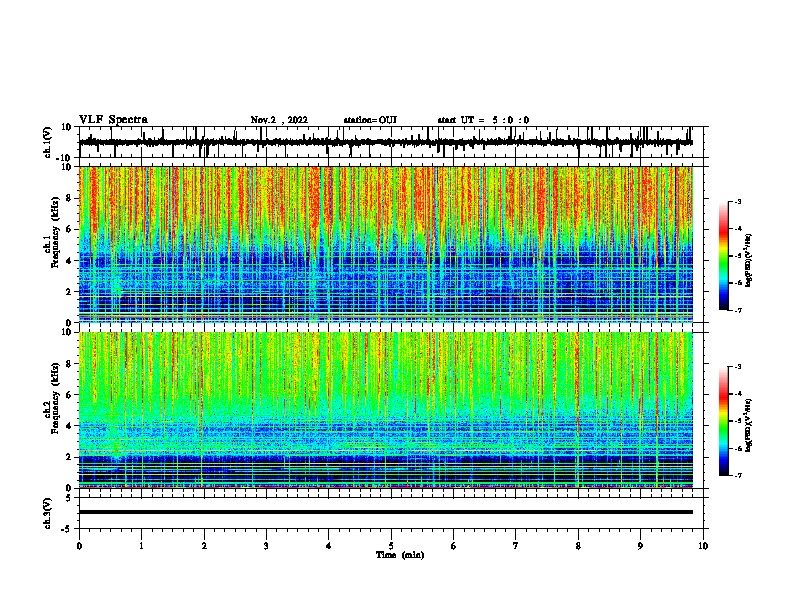Image resolution: width=792 pixels, height=612 pixels.
Task: Click time axis tick label "4"
Action: (329, 546)
